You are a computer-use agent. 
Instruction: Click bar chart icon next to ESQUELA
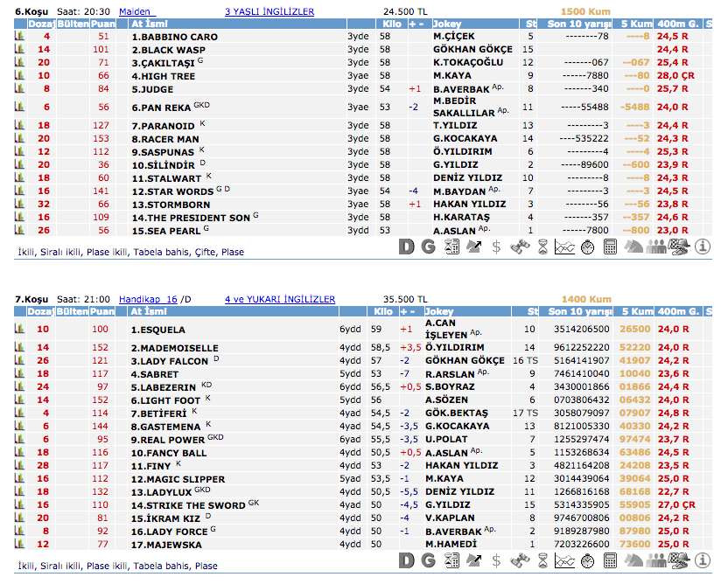tap(19, 330)
